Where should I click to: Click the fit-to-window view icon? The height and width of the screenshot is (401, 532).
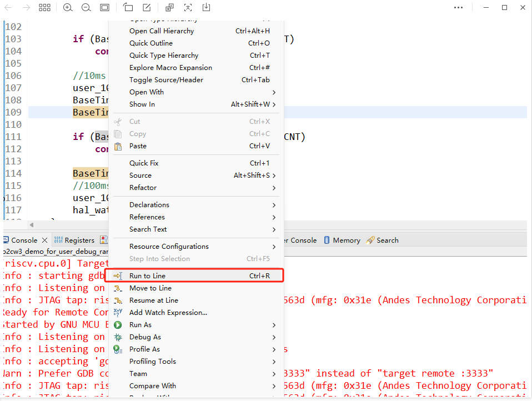pyautogui.click(x=104, y=8)
